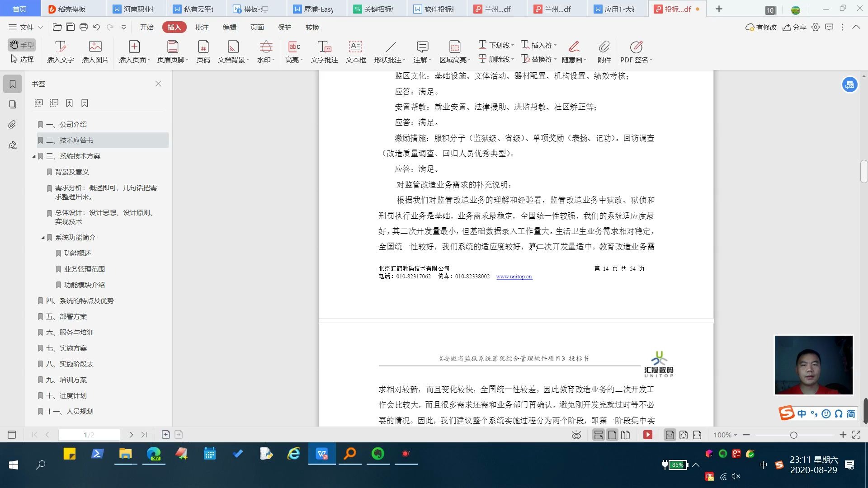Open the 文件 menu
This screenshot has height=488, width=868.
[x=26, y=27]
